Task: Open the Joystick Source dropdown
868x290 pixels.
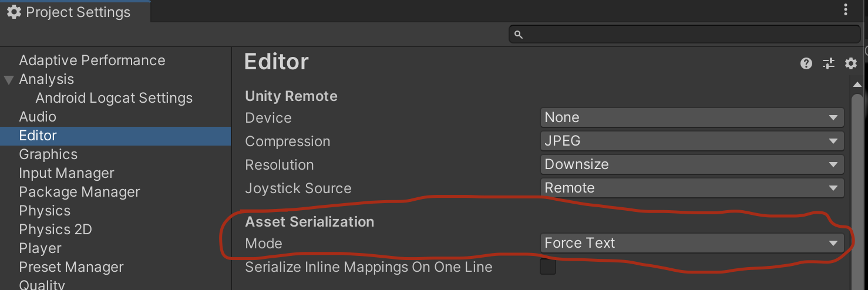Action: pos(692,188)
